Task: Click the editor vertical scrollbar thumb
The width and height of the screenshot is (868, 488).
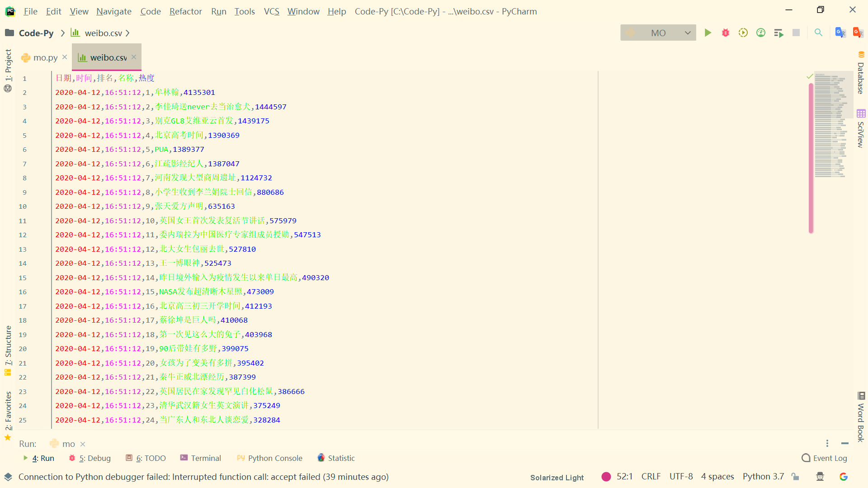Action: tap(811, 158)
